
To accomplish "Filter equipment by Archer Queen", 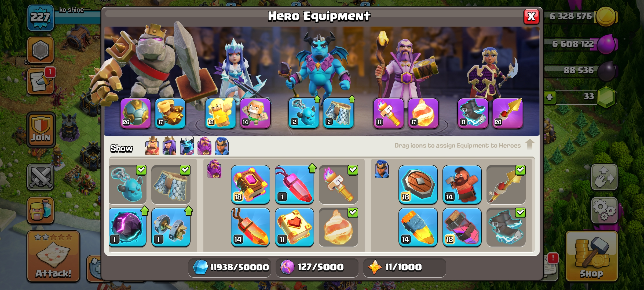I will [170, 146].
